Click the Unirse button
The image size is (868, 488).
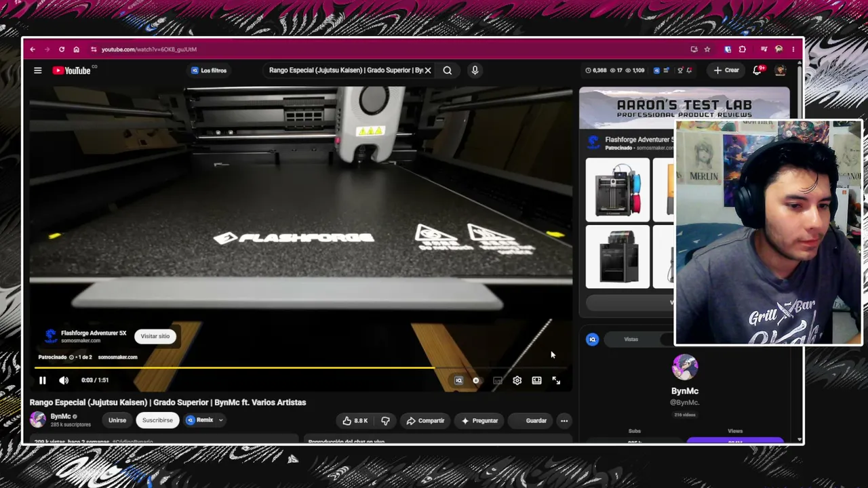(x=117, y=420)
